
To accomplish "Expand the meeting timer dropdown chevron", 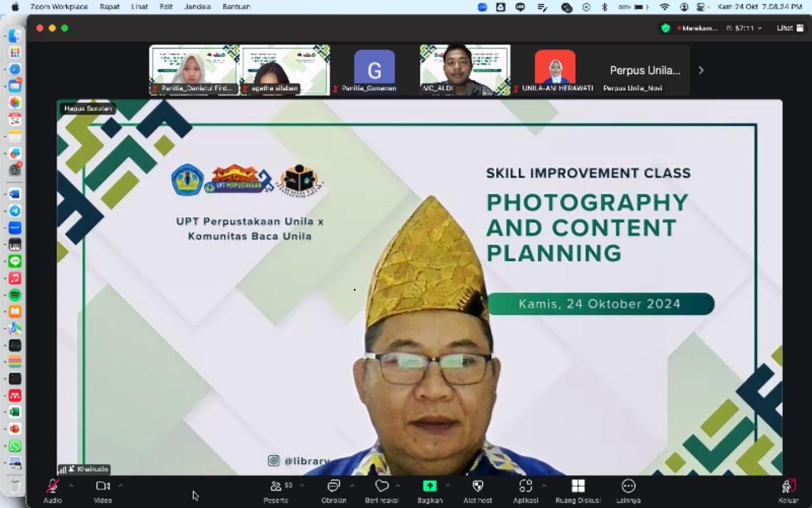I will click(759, 28).
